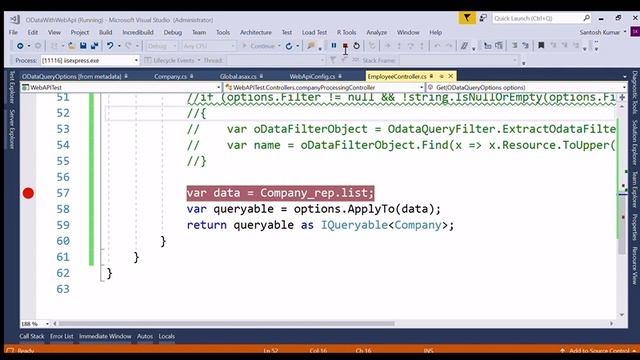Click the Quick Launch magnifier icon
The width and height of the screenshot is (640, 360).
pyautogui.click(x=586, y=18)
